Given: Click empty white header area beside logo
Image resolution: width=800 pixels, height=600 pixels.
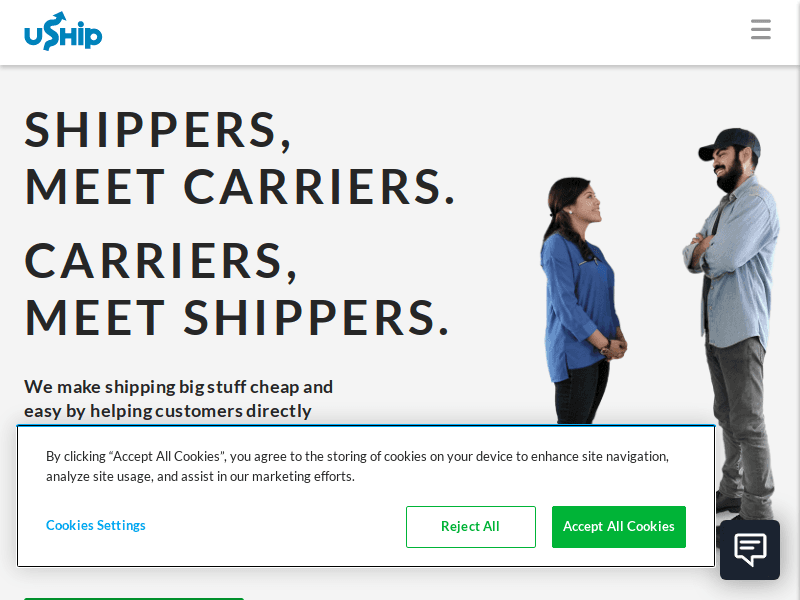Looking at the screenshot, I should pos(408,32).
